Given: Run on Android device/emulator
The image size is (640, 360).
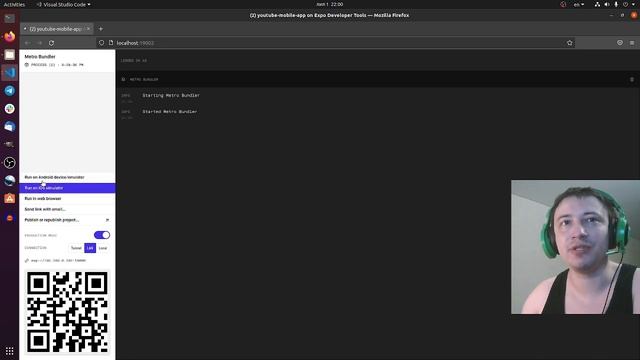Looking at the screenshot, I should (x=67, y=177).
